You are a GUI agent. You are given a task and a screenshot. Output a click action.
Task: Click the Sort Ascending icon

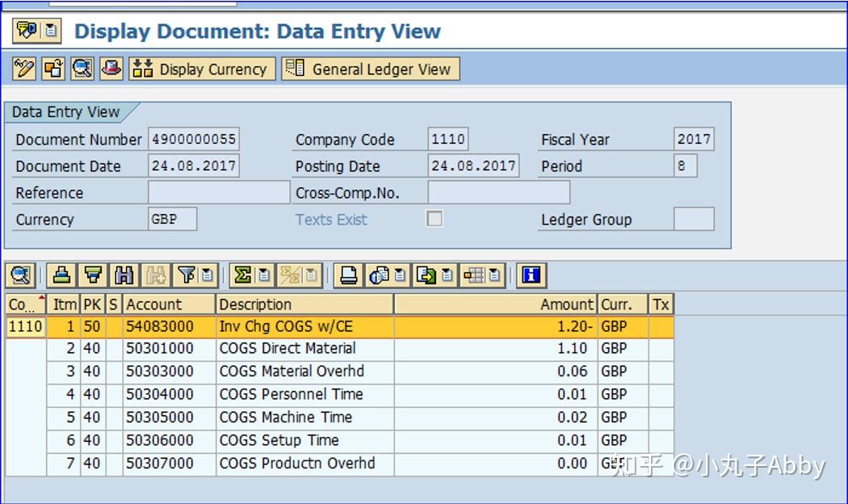pyautogui.click(x=61, y=275)
